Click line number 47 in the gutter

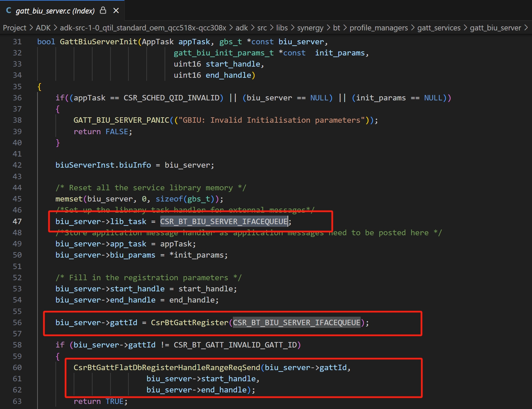[x=17, y=221]
